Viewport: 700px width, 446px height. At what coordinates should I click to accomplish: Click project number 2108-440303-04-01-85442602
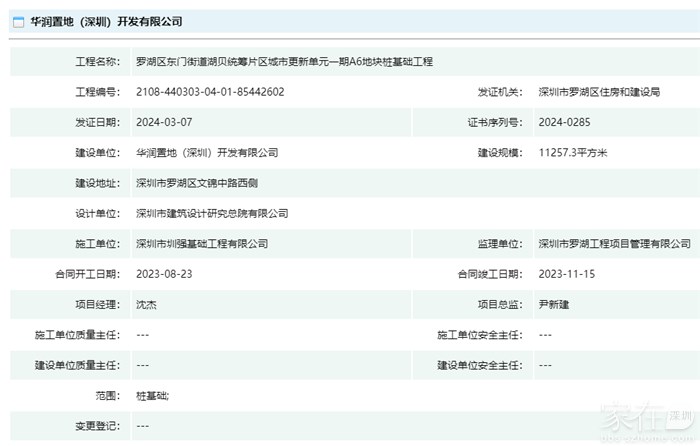pos(210,92)
